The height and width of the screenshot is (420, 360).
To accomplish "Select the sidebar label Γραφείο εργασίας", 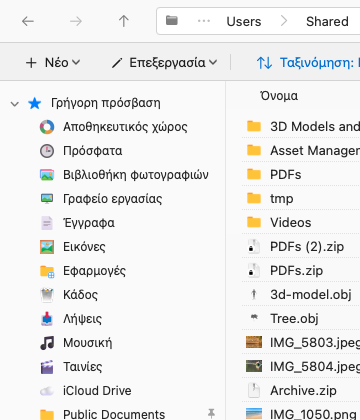I will (113, 199).
